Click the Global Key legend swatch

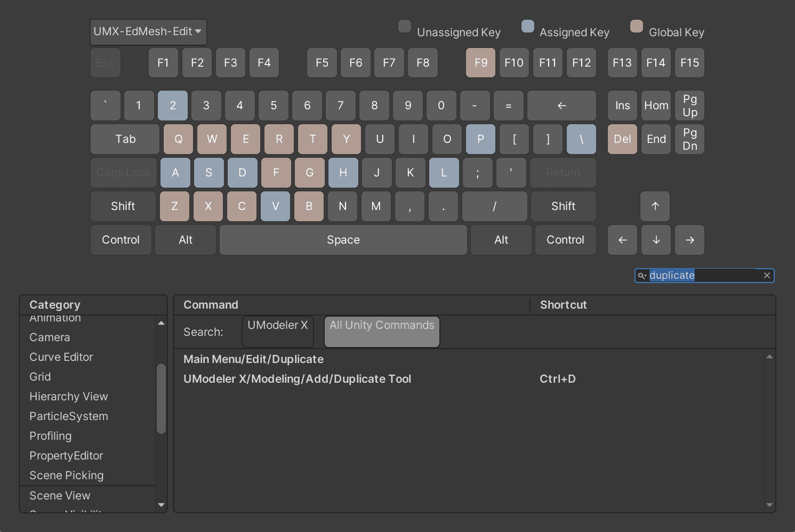click(x=637, y=26)
